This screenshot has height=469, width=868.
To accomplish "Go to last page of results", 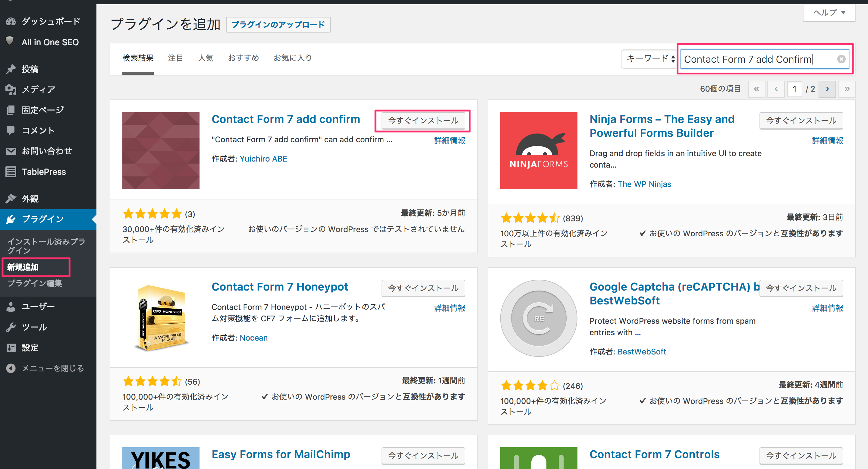I will tap(847, 89).
